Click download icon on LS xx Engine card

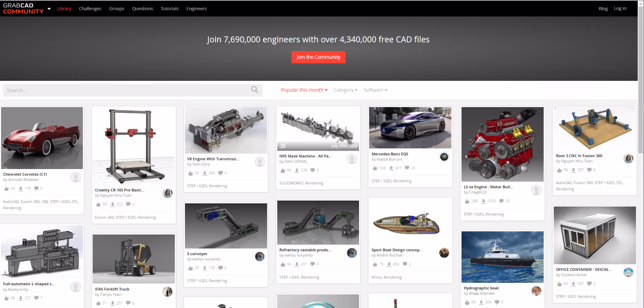point(484,201)
